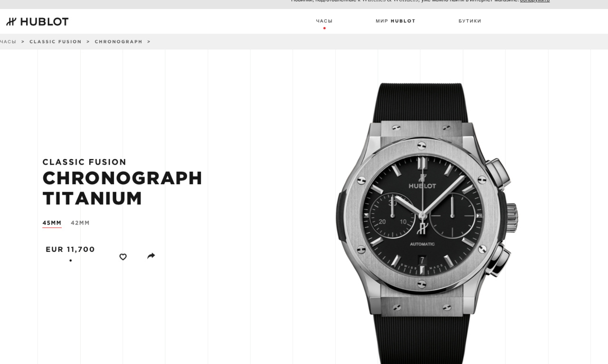Switch to the 42MM size option

80,223
